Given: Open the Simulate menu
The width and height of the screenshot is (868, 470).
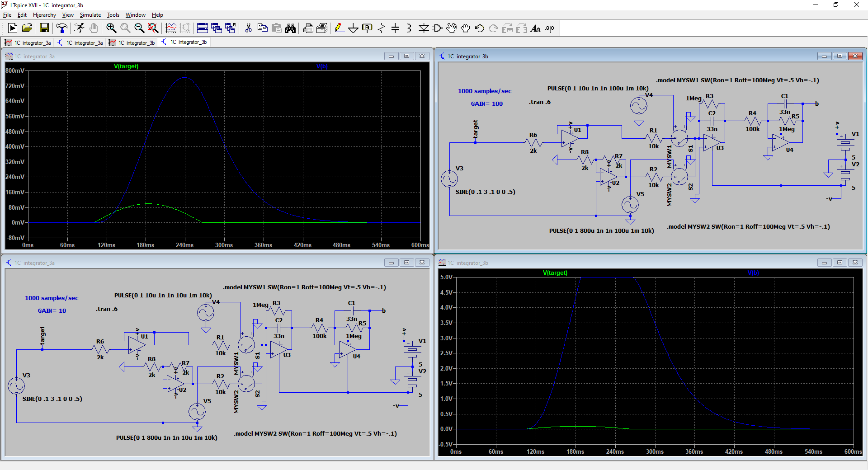Looking at the screenshot, I should point(90,15).
